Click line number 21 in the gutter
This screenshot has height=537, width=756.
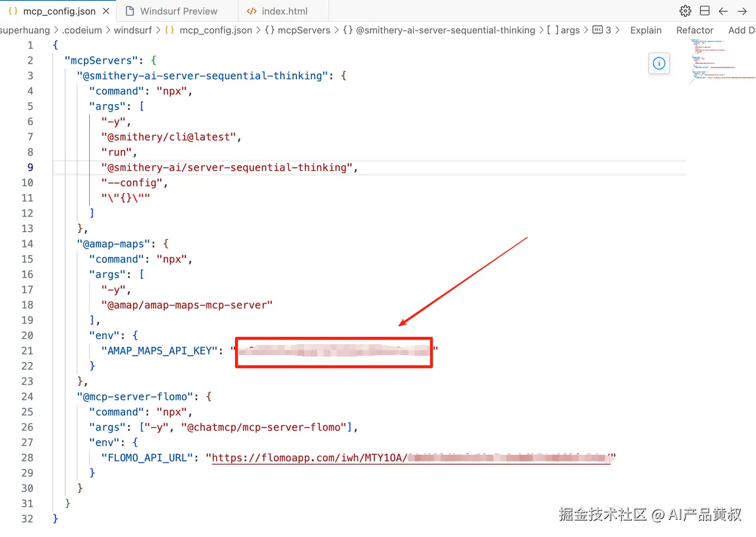click(27, 351)
